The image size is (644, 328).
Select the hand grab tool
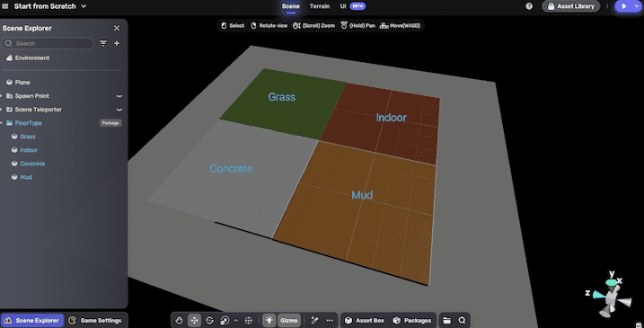click(x=179, y=320)
